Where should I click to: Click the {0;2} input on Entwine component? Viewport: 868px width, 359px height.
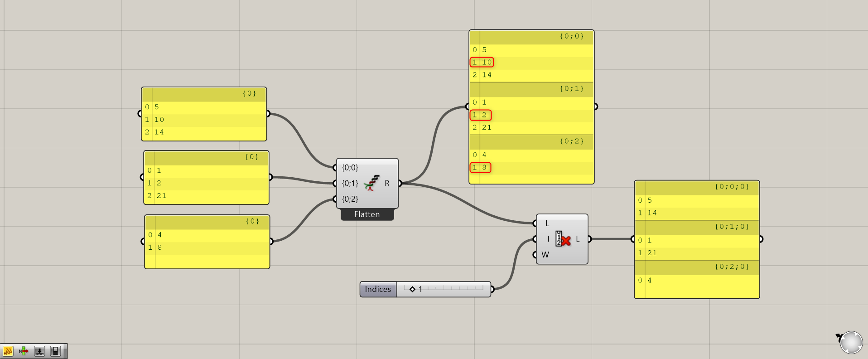[350, 199]
